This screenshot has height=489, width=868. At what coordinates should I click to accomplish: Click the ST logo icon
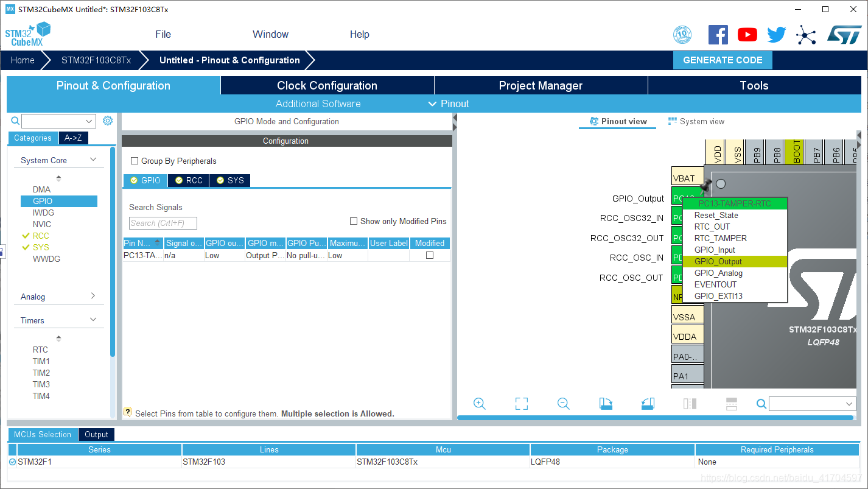(844, 35)
